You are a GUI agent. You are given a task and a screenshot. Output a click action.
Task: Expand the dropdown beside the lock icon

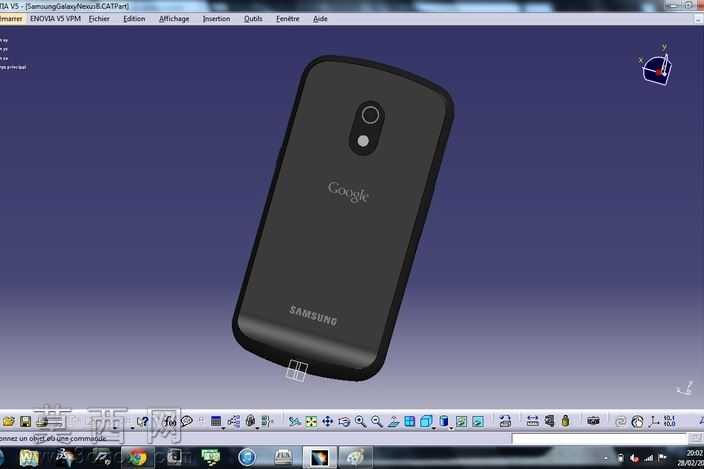257,428
